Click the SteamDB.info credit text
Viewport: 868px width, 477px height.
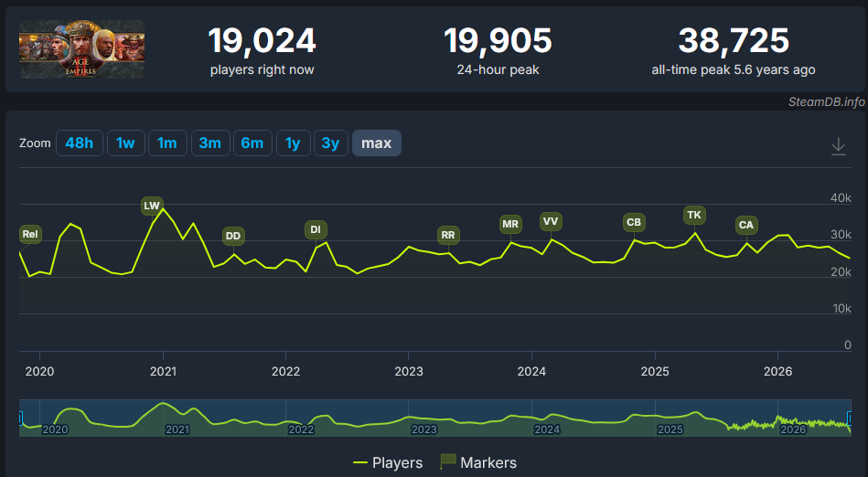(827, 101)
